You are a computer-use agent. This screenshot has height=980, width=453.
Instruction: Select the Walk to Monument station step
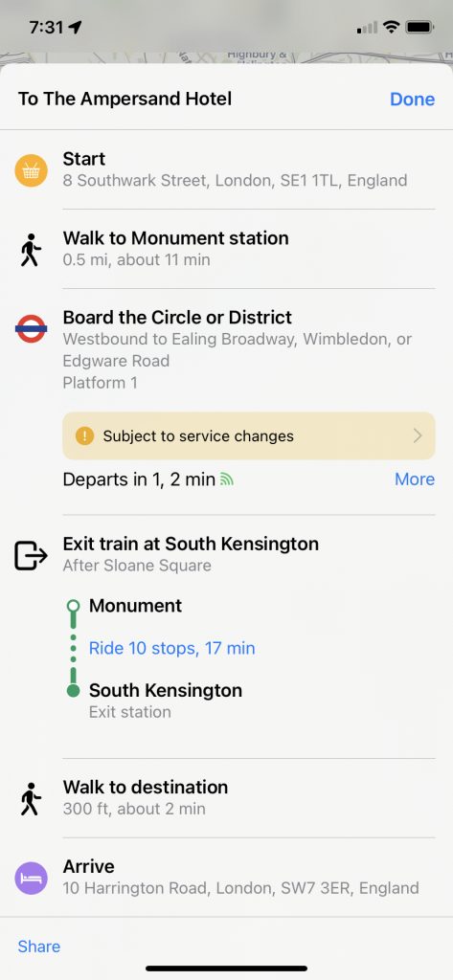point(226,249)
